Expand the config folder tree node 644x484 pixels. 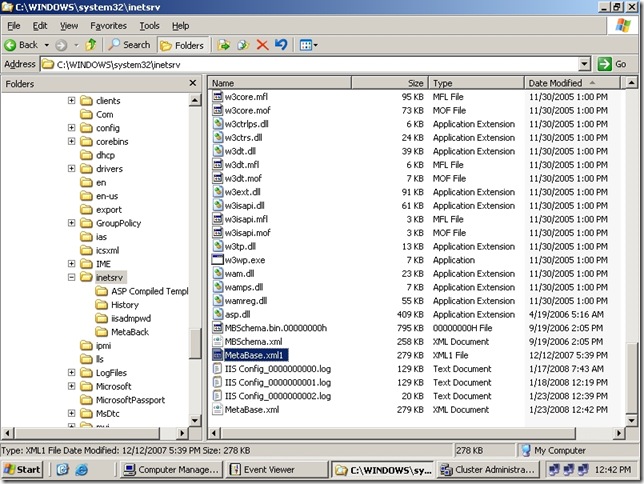coord(71,128)
